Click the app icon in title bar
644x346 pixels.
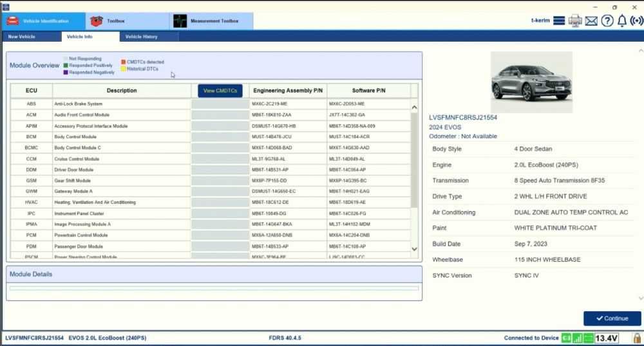pyautogui.click(x=6, y=7)
